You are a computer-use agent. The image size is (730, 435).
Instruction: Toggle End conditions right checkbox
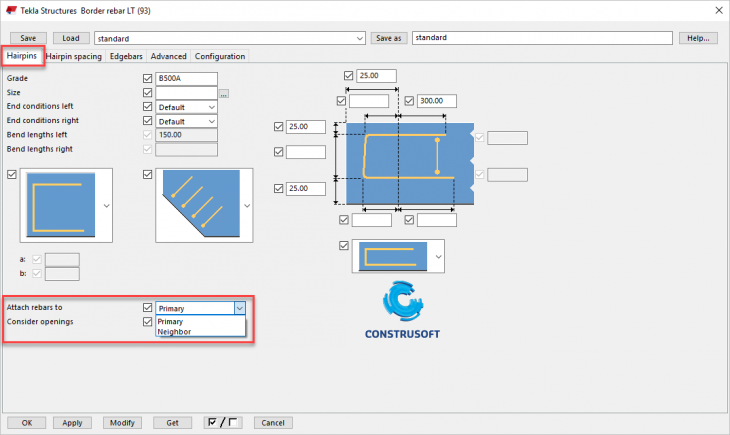[148, 121]
